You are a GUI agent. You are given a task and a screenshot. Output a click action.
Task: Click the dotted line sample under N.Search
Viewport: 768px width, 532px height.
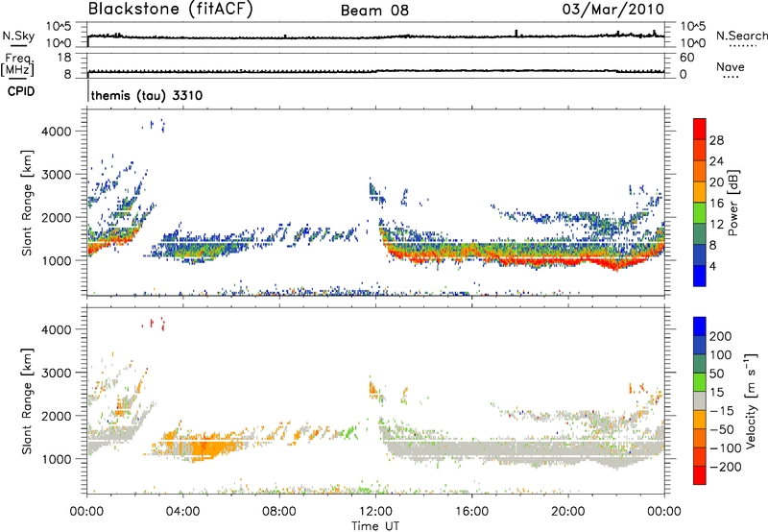tap(743, 45)
